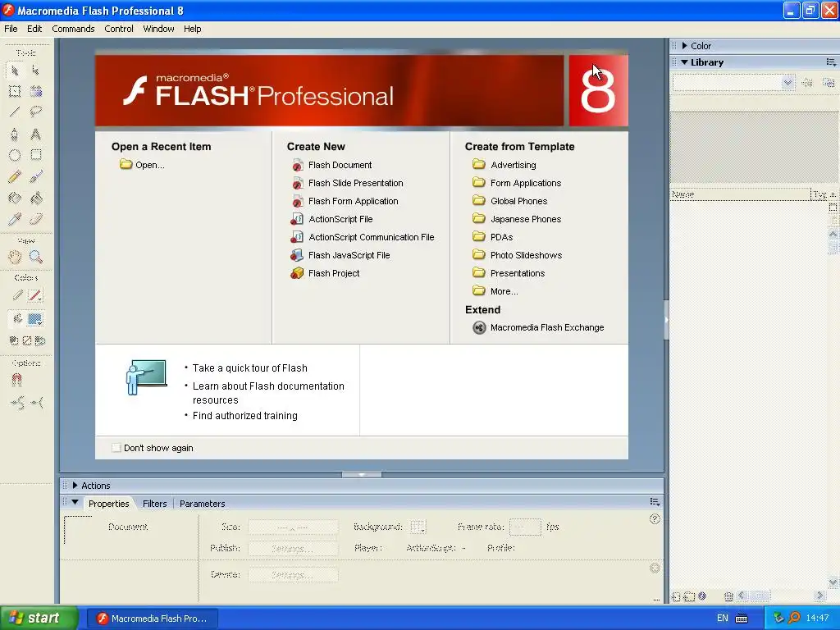Select the Line tool
Image resolution: width=840 pixels, height=630 pixels.
pos(15,112)
